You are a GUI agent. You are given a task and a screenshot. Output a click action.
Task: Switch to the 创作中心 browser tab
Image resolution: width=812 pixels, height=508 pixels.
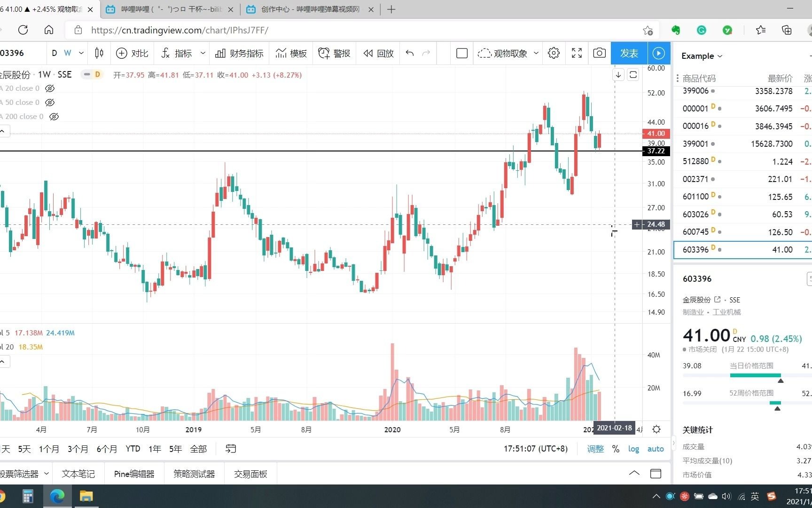[311, 9]
